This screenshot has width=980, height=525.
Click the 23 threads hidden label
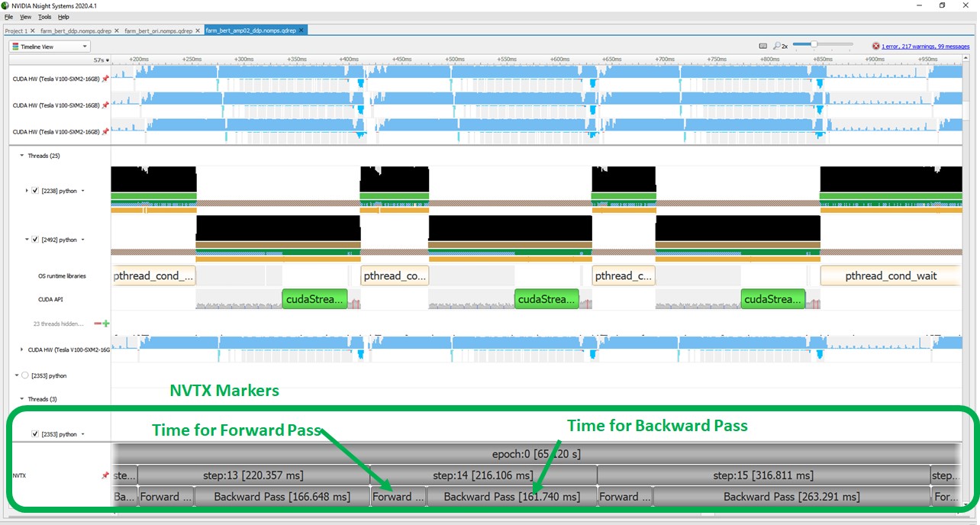(x=58, y=324)
